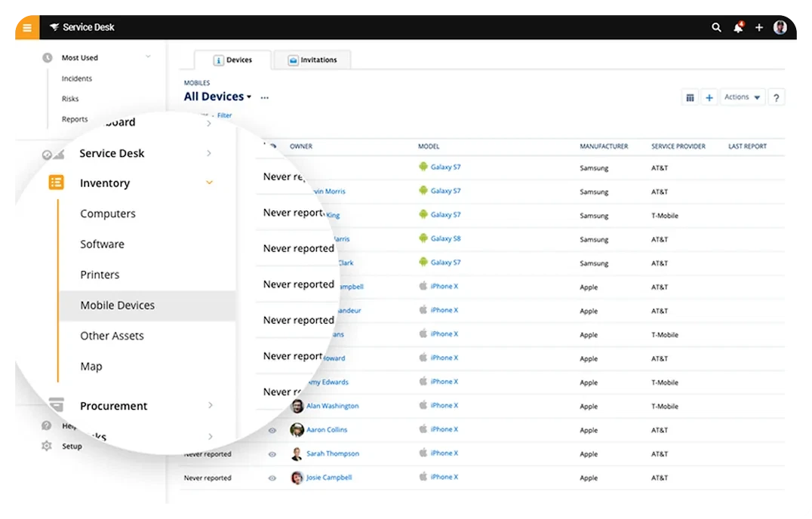
Task: Select Mobile Devices under Inventory
Action: [147, 306]
